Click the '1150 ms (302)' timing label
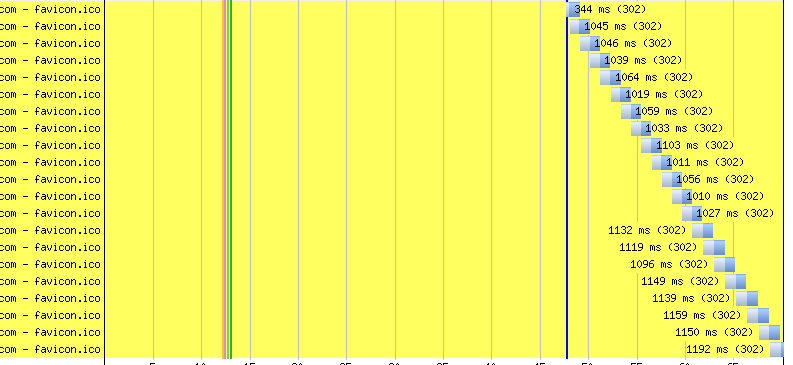This screenshot has width=793, height=365. pyautogui.click(x=714, y=332)
